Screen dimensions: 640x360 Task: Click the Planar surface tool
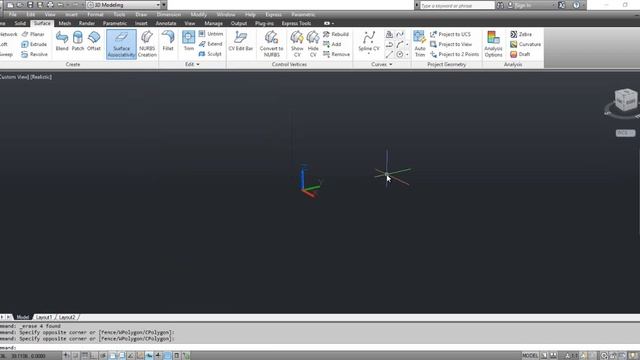(33, 34)
